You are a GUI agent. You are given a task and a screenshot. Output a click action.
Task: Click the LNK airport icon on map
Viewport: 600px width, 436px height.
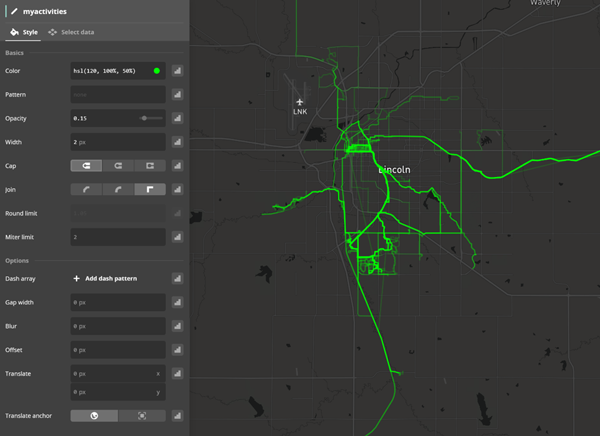(300, 102)
